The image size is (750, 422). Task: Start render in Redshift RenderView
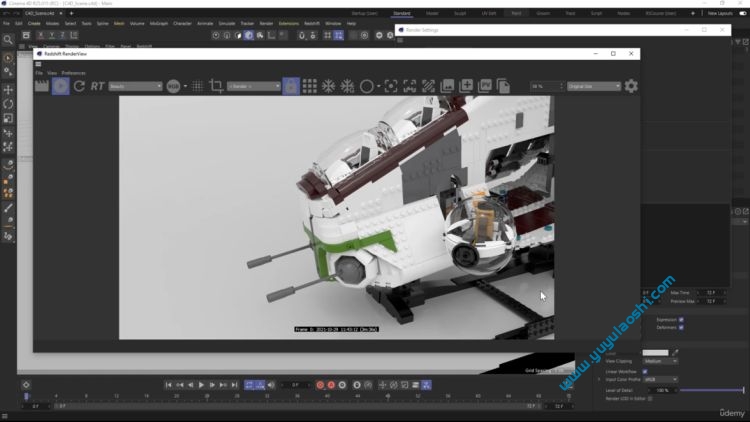pyautogui.click(x=60, y=86)
